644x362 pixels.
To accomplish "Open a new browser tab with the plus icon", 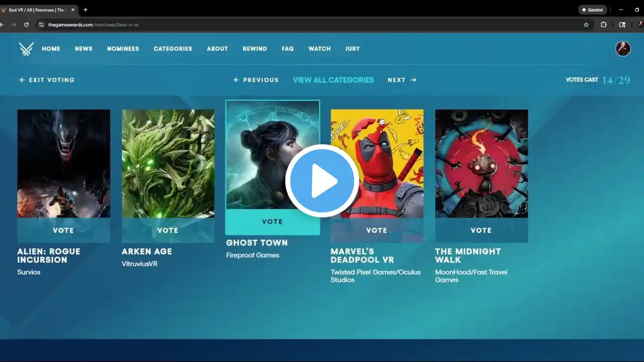I will coord(85,10).
